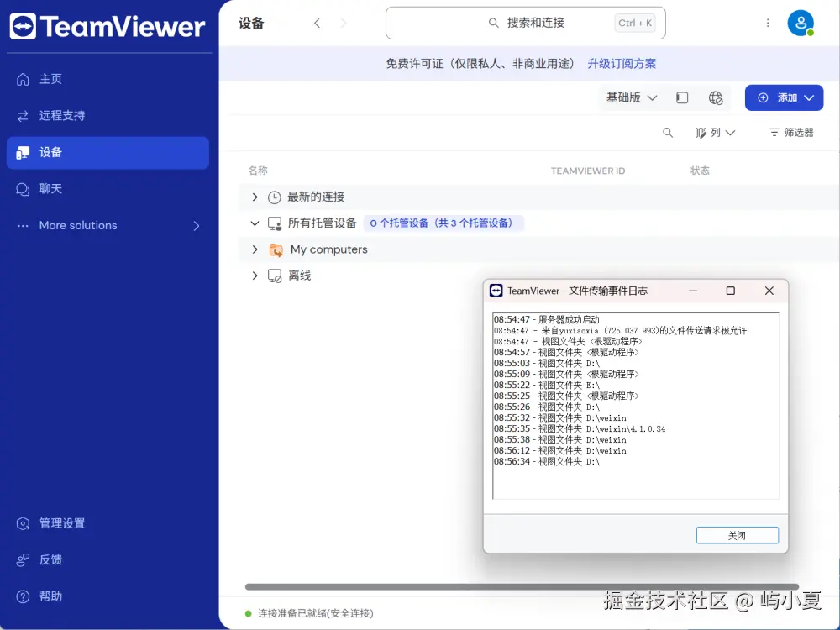Minimize the file transfer log dialog
Viewport: 840px width, 630px height.
(693, 291)
